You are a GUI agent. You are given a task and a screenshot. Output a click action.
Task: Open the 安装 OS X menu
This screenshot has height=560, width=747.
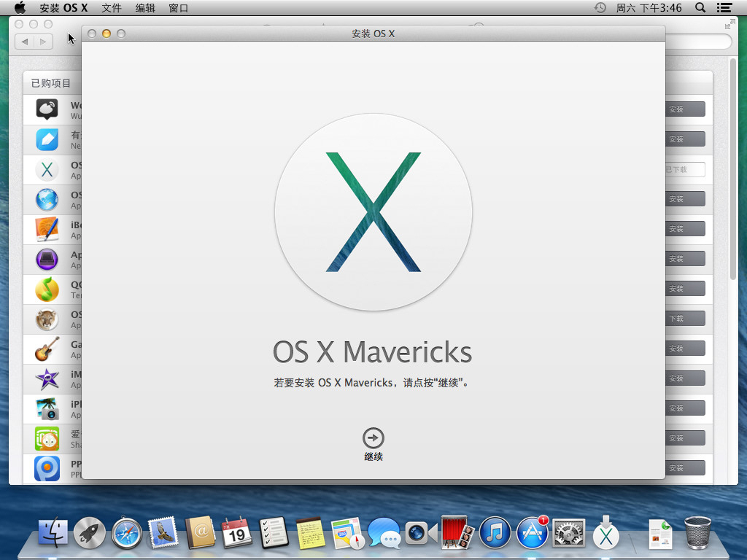pos(63,7)
